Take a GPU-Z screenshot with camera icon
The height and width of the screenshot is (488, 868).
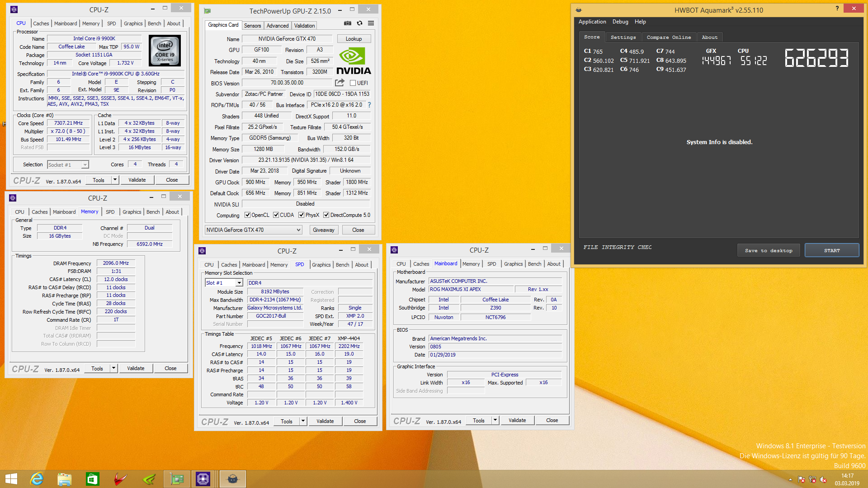pyautogui.click(x=347, y=23)
